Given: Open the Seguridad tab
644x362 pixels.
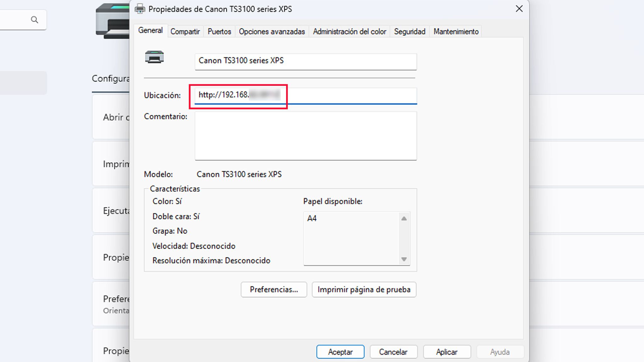Looking at the screenshot, I should 409,32.
